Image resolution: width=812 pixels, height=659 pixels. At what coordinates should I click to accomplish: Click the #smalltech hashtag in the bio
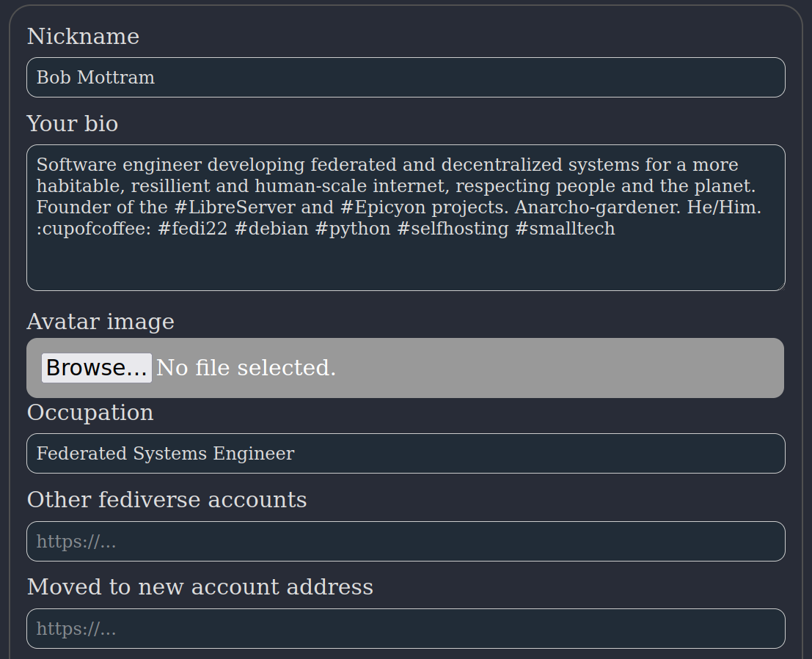[565, 228]
